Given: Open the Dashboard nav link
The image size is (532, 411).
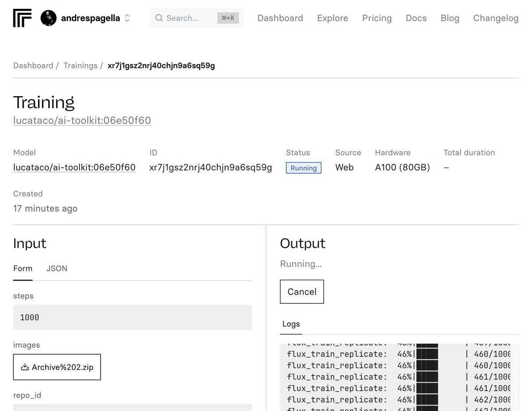Looking at the screenshot, I should pos(280,18).
